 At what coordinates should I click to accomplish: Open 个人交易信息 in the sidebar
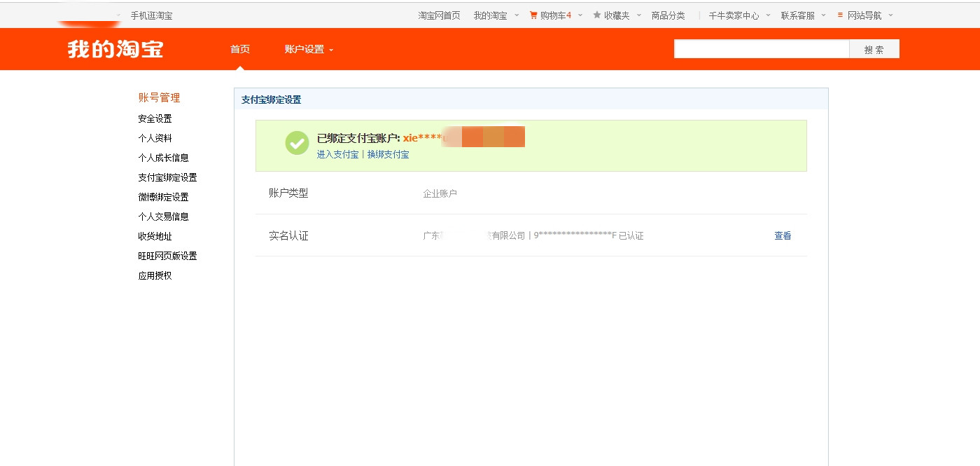[163, 217]
